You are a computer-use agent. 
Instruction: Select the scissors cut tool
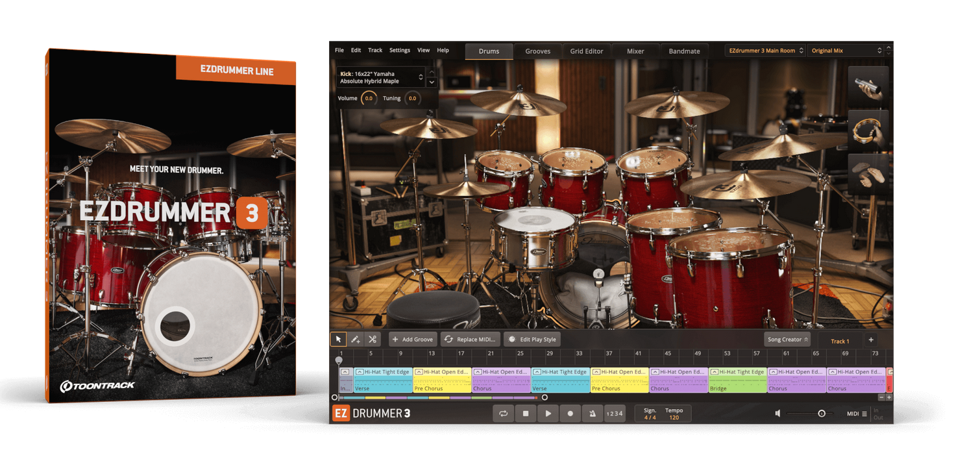coord(373,339)
